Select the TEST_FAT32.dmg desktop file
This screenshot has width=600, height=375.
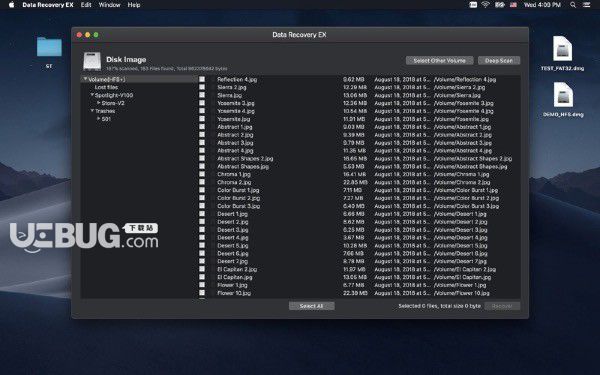click(562, 49)
